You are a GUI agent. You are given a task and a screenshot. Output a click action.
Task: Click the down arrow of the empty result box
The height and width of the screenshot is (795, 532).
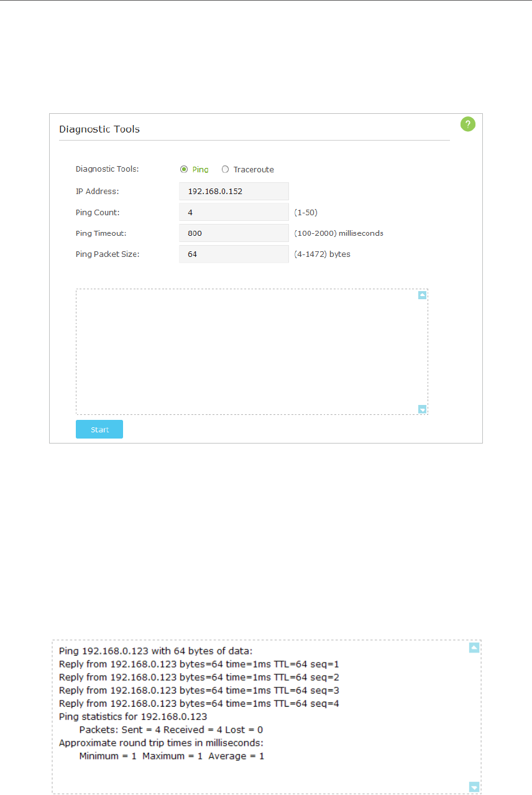point(423,409)
